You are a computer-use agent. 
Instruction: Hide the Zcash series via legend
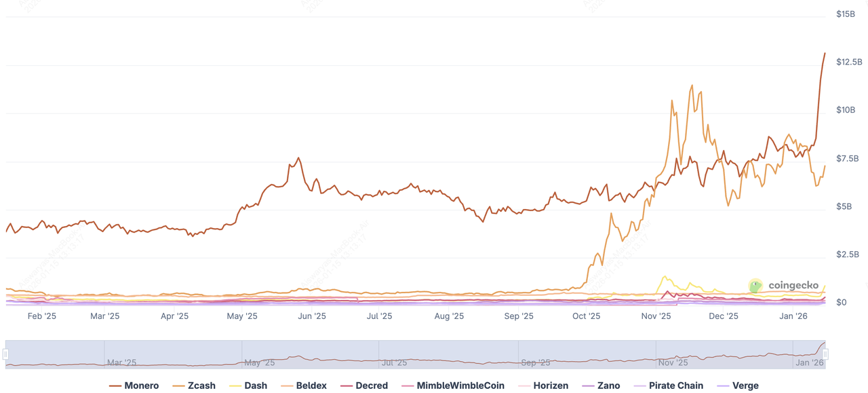[194, 386]
